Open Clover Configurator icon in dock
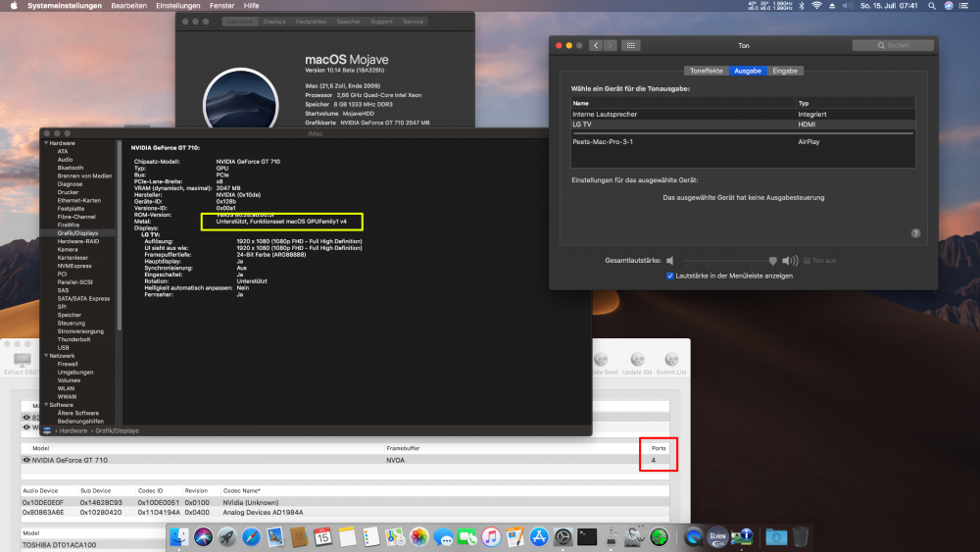This screenshot has width=980, height=552. tap(659, 537)
